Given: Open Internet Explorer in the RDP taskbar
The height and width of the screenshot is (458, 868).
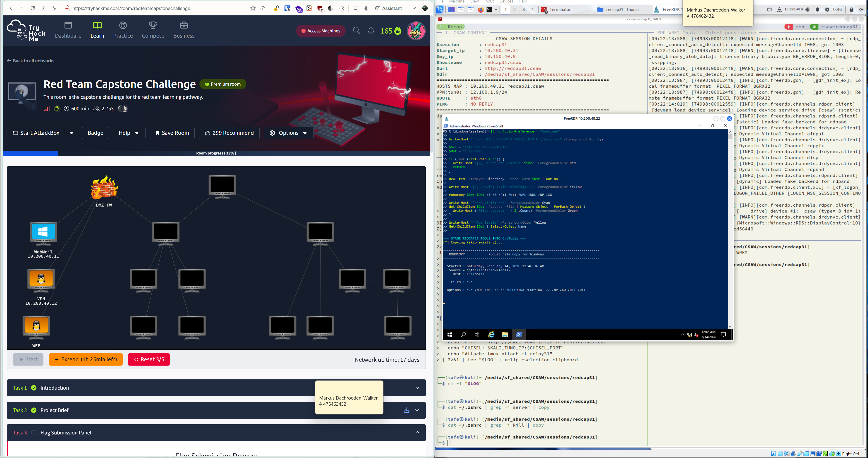Looking at the screenshot, I should [x=491, y=334].
